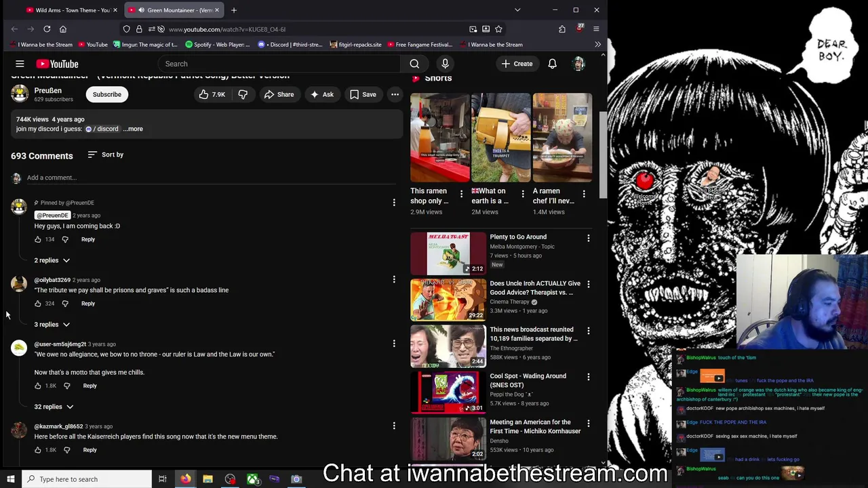Image resolution: width=868 pixels, height=488 pixels.
Task: Create a video via Create button
Action: [x=517, y=64]
